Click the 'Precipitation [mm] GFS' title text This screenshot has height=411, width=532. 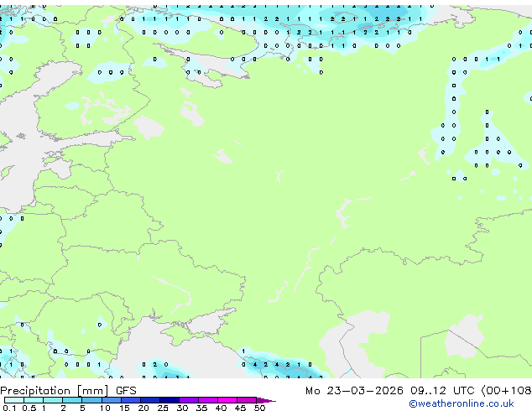(68, 391)
